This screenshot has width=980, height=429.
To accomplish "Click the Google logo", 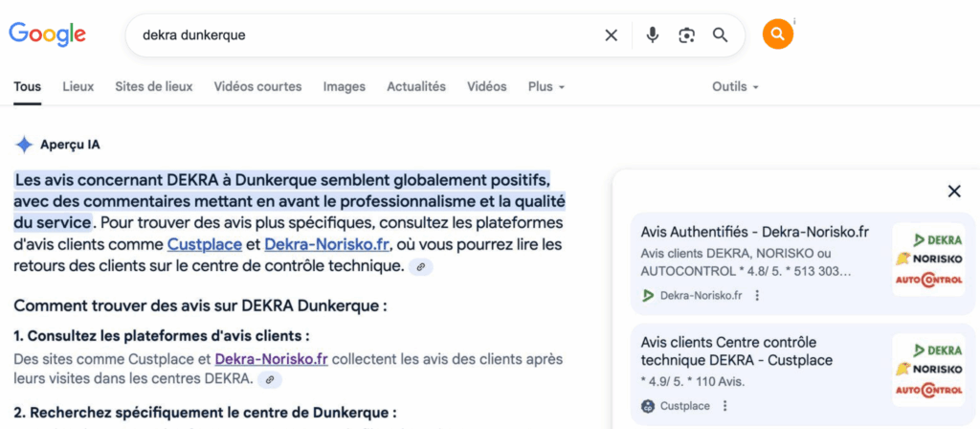I will [x=48, y=34].
